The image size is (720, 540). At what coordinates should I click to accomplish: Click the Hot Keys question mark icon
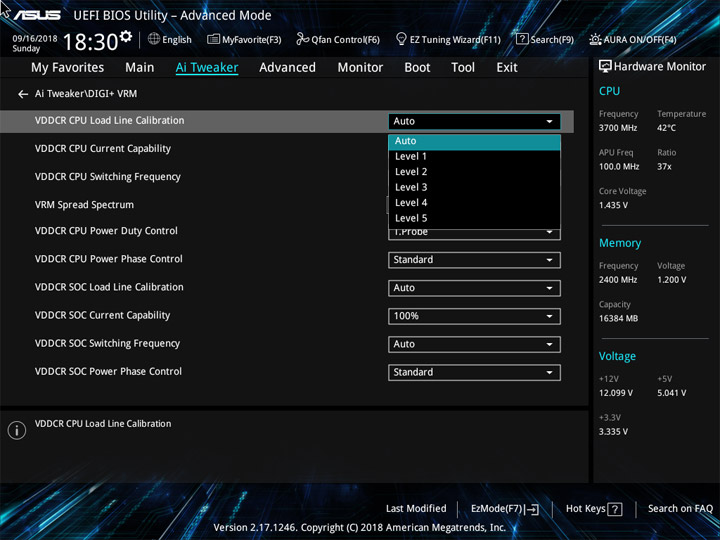point(615,509)
